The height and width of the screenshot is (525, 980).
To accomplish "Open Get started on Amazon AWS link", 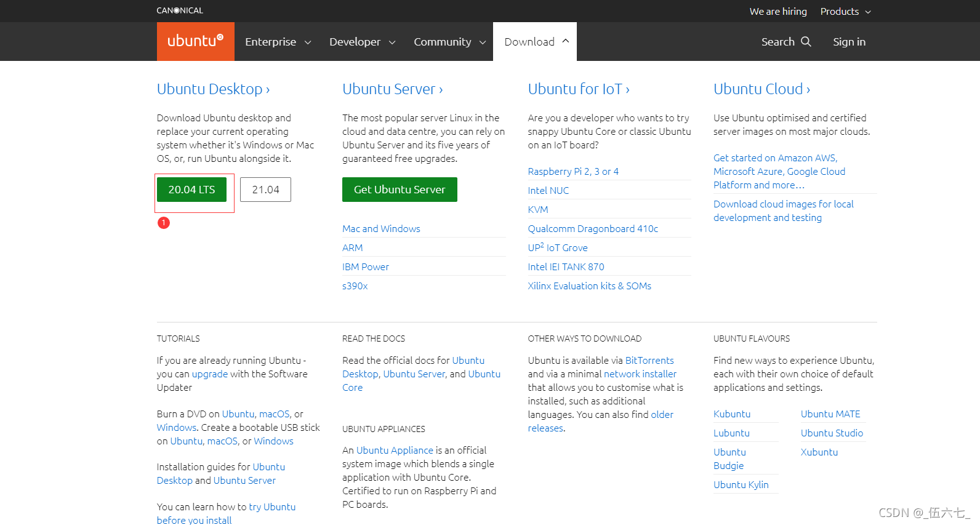I will pyautogui.click(x=779, y=171).
